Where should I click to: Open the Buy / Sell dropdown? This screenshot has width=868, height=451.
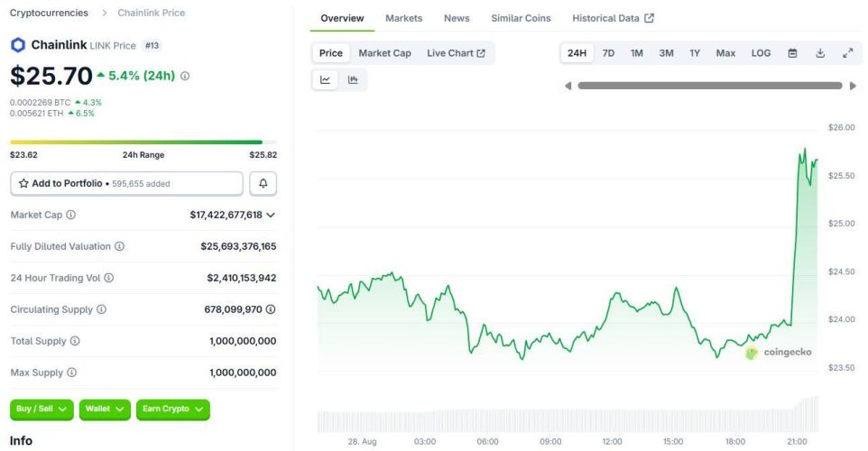[x=42, y=409]
